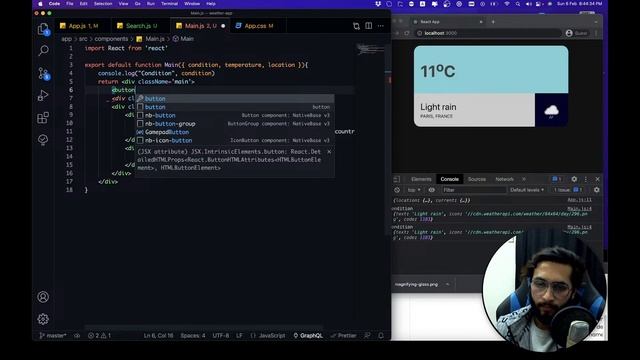
Task: Select the Console tab in DevTools
Action: 449,179
